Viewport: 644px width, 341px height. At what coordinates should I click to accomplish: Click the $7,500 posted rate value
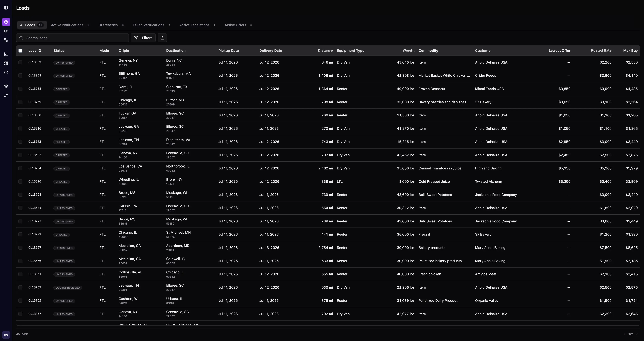pyautogui.click(x=605, y=248)
